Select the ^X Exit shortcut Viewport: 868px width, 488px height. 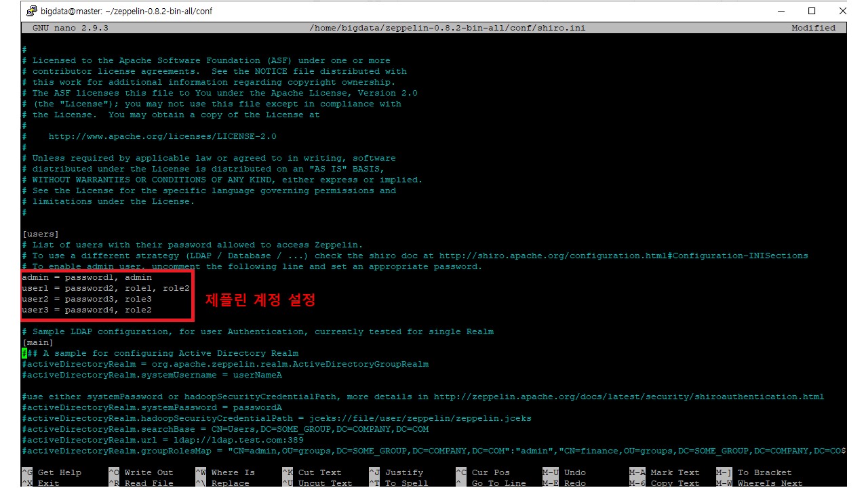coord(41,483)
